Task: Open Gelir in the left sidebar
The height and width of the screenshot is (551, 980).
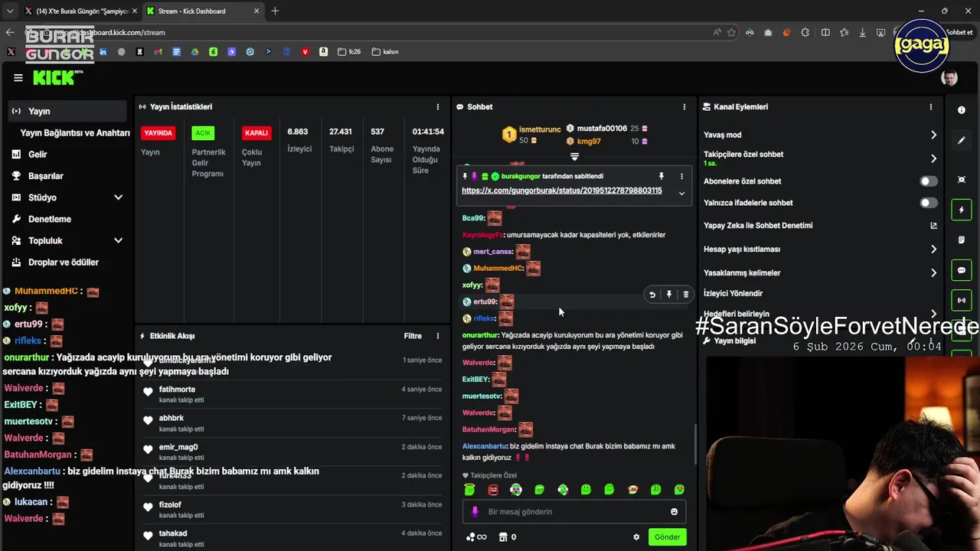Action: (67, 155)
